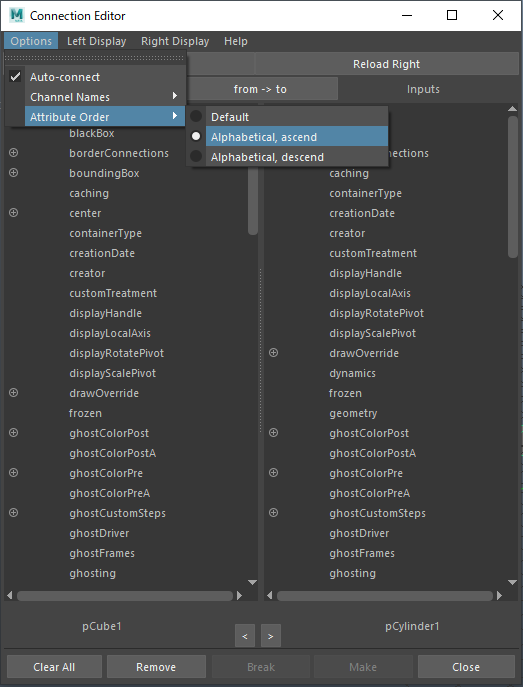Click left list scroll-right arrow
523x687 pixels.
point(240,595)
